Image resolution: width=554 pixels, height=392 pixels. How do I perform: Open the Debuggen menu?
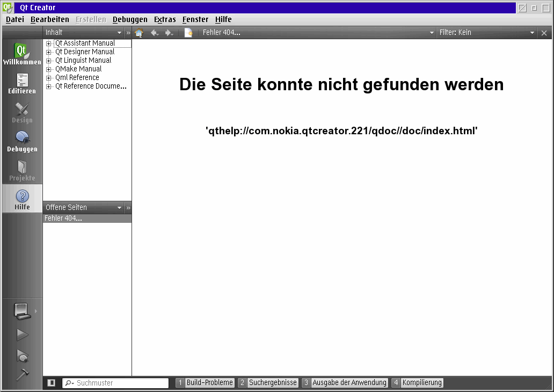(x=130, y=19)
